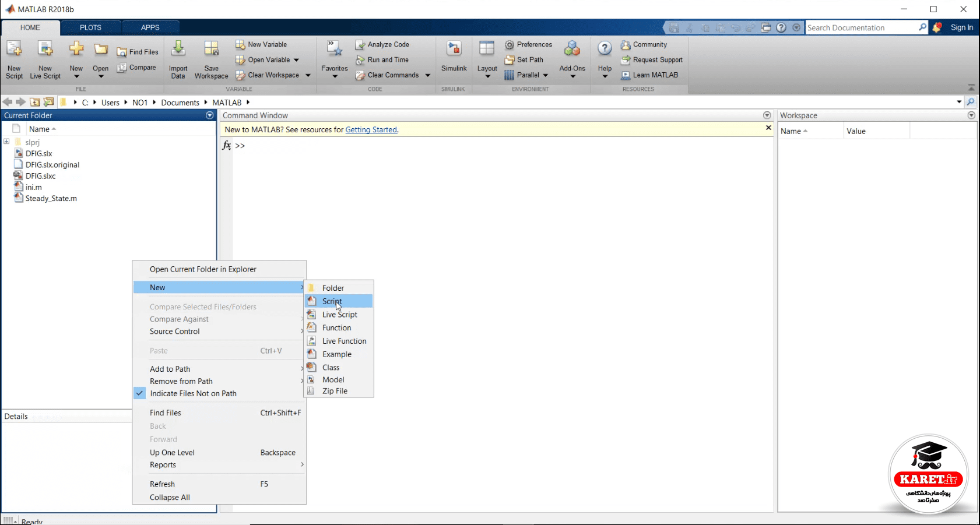Click Request Support
Image resolution: width=980 pixels, height=525 pixels.
(652, 59)
